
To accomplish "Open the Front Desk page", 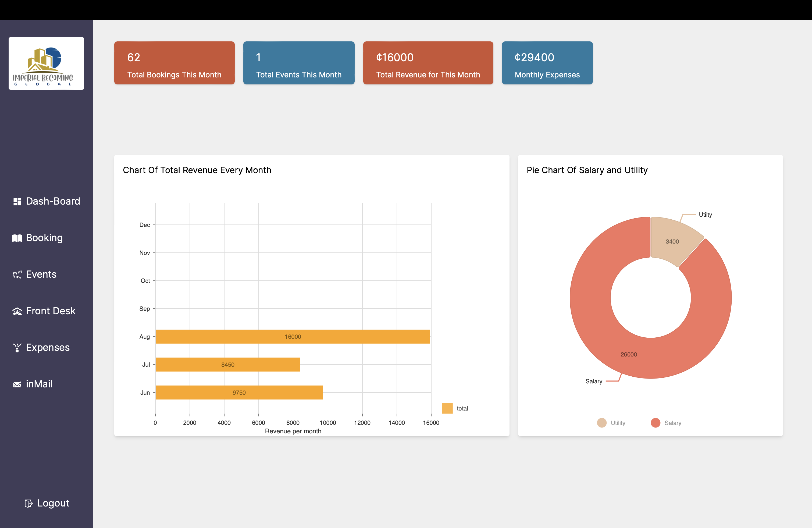I will (51, 311).
